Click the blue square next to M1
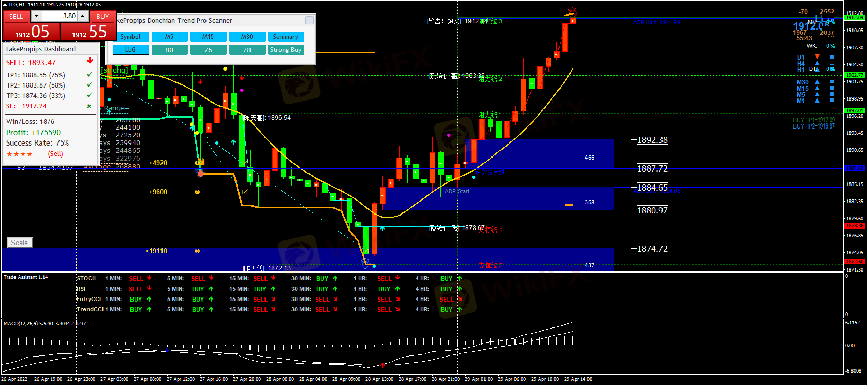The height and width of the screenshot is (385, 868). click(832, 101)
